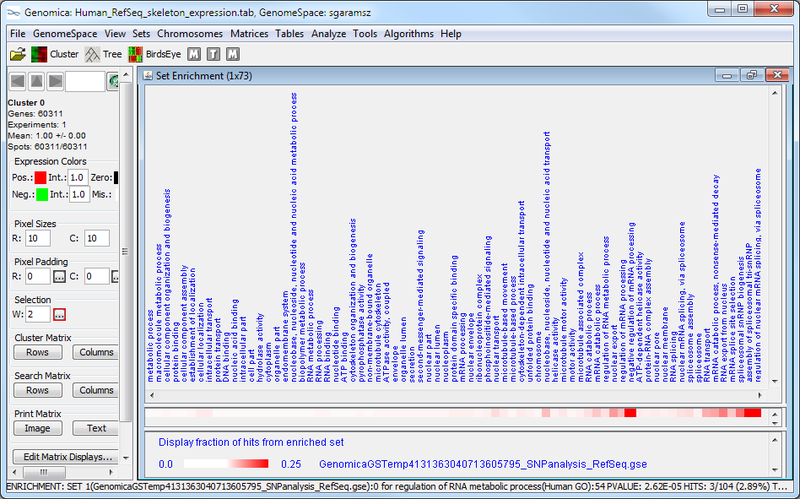Image resolution: width=800 pixels, height=499 pixels.
Task: Open the Tools menu
Action: 365,34
